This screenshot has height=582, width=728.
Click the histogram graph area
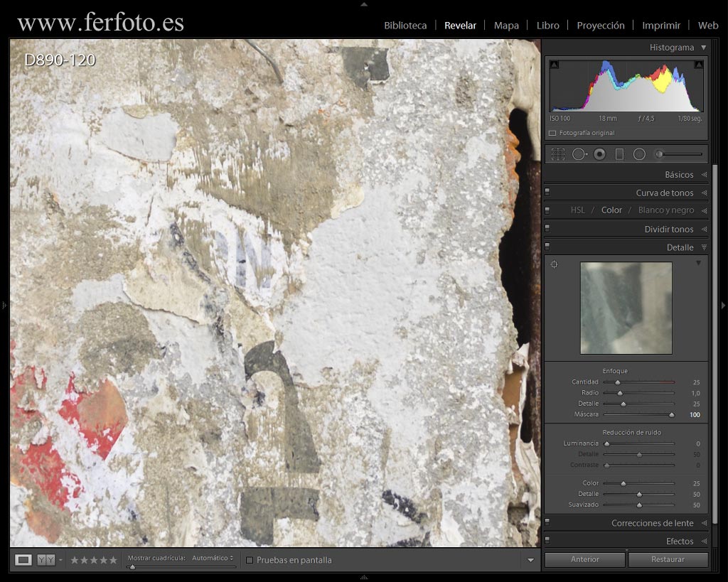point(626,85)
